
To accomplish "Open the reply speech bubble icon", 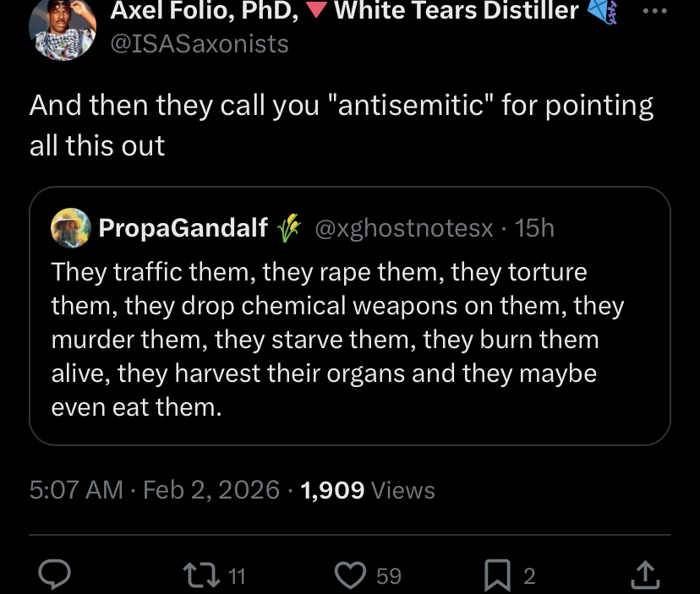I will click(x=55, y=575).
